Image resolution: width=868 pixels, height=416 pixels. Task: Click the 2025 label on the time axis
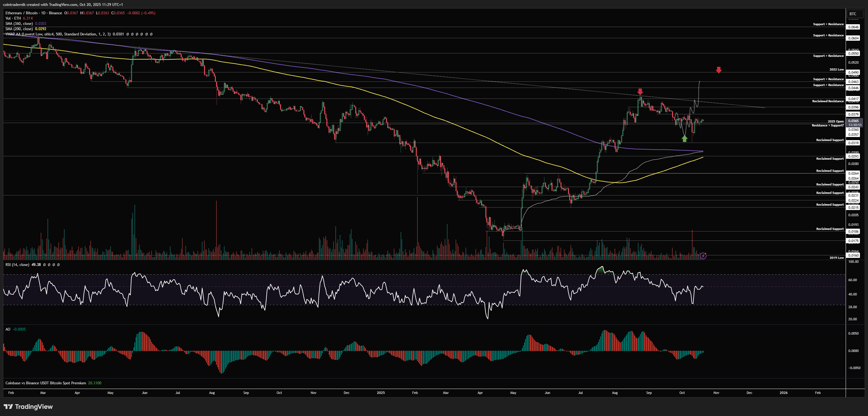pyautogui.click(x=380, y=393)
